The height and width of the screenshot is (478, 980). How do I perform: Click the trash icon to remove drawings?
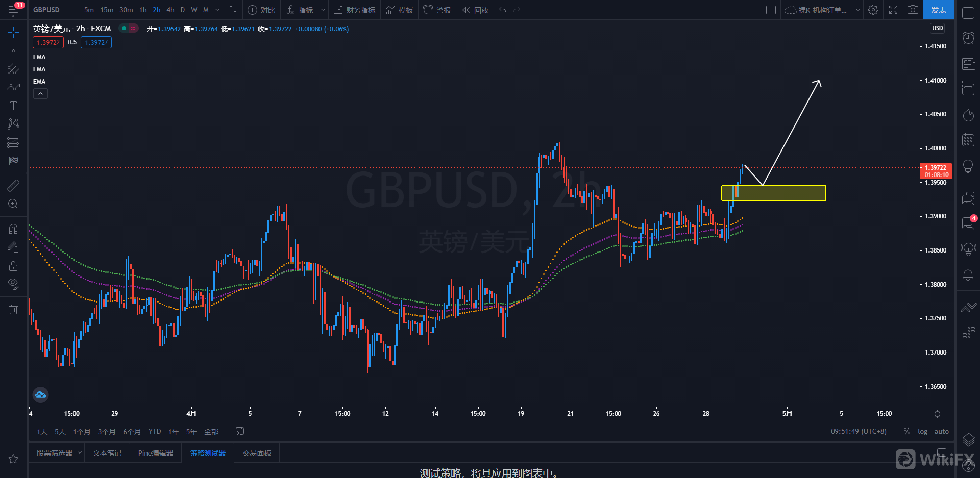point(13,309)
